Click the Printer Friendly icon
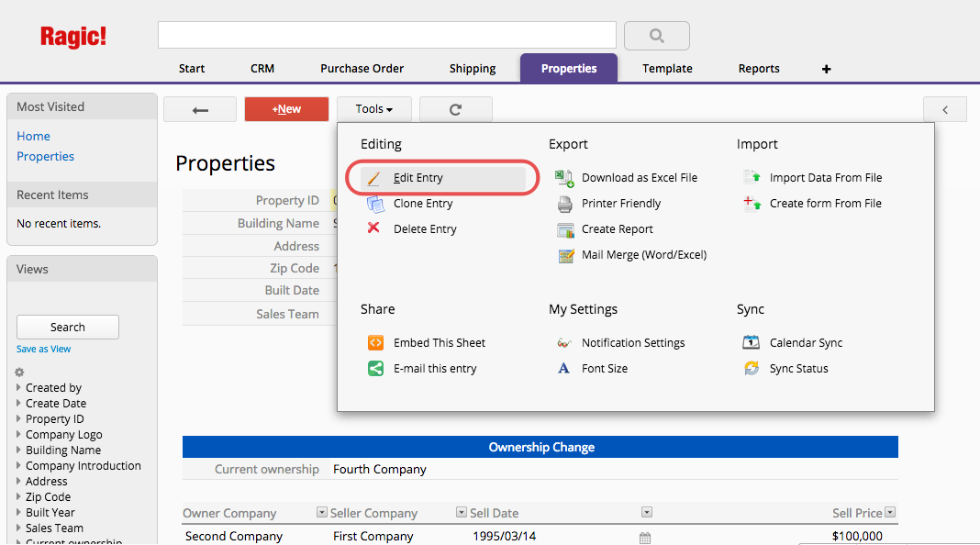Viewport: 980px width, 545px height. point(564,204)
